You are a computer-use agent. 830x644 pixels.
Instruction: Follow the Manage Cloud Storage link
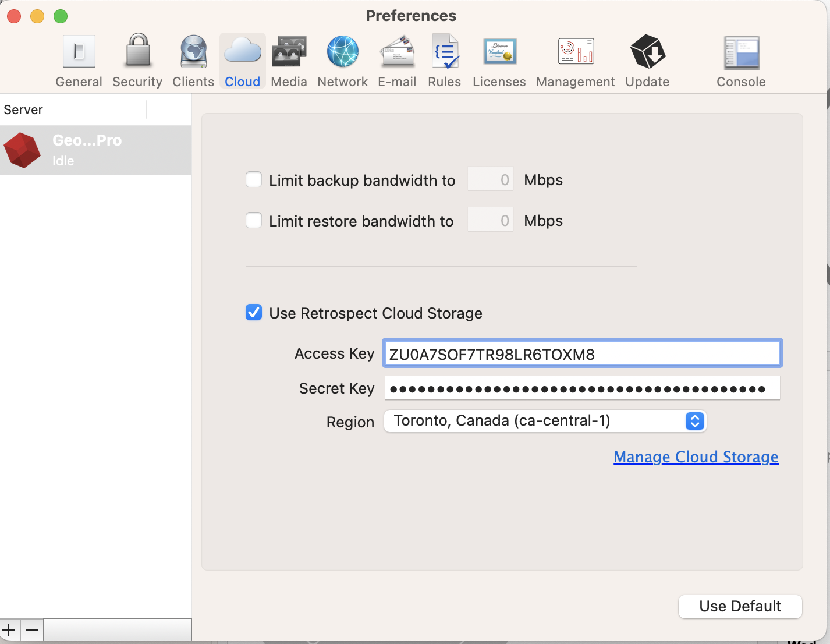[696, 457]
